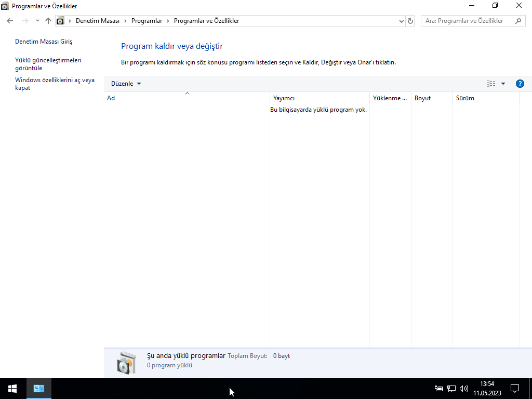Click the address bar Control Panel icon

coord(60,21)
